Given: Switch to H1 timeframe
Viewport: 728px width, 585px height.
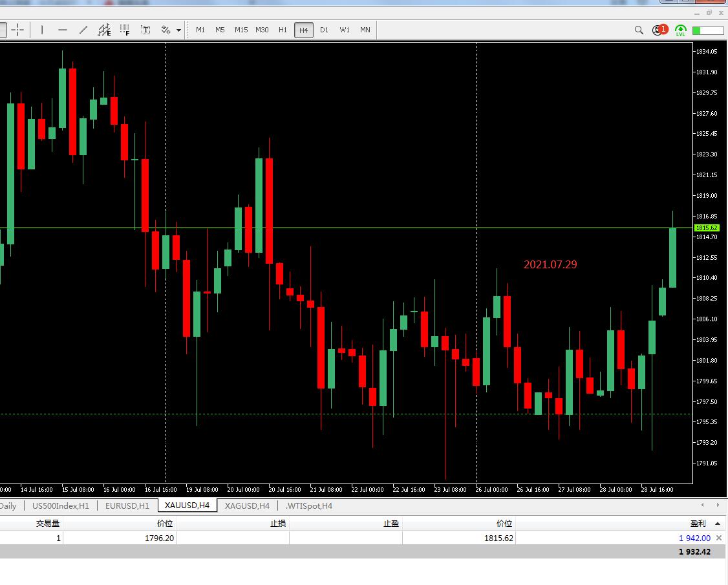Looking at the screenshot, I should pos(283,30).
